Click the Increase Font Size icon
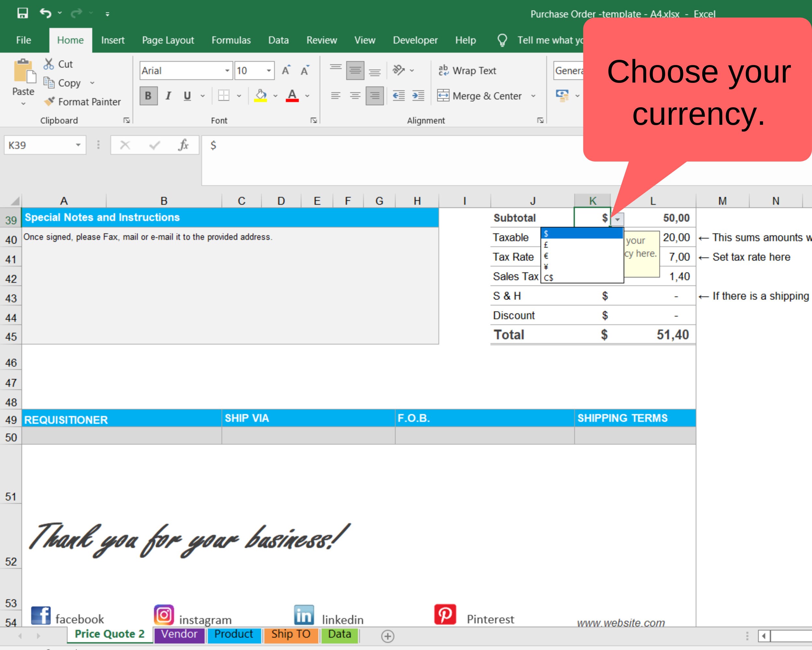The image size is (812, 650). point(286,69)
